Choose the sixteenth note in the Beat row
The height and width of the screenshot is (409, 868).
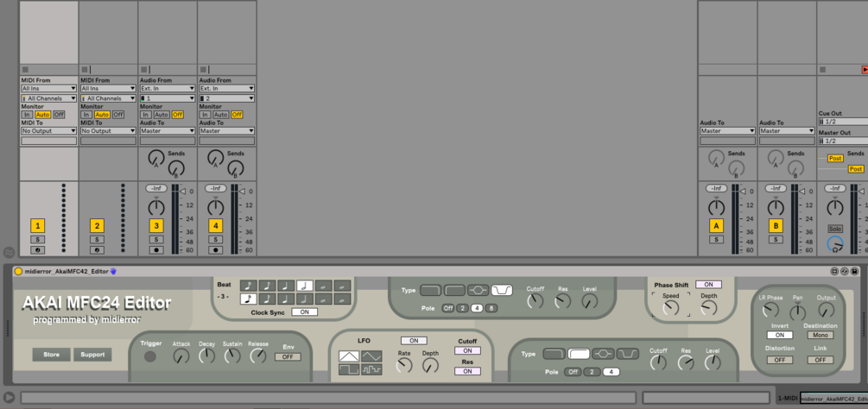tap(249, 286)
